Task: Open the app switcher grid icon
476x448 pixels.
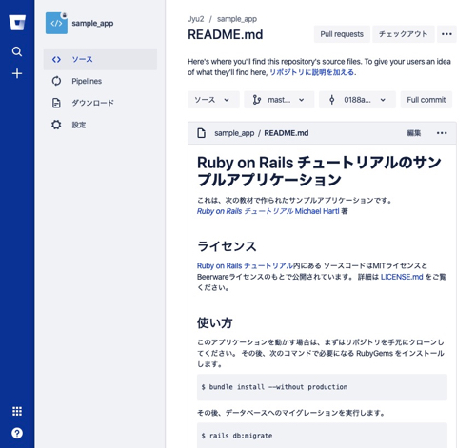Action: (17, 411)
